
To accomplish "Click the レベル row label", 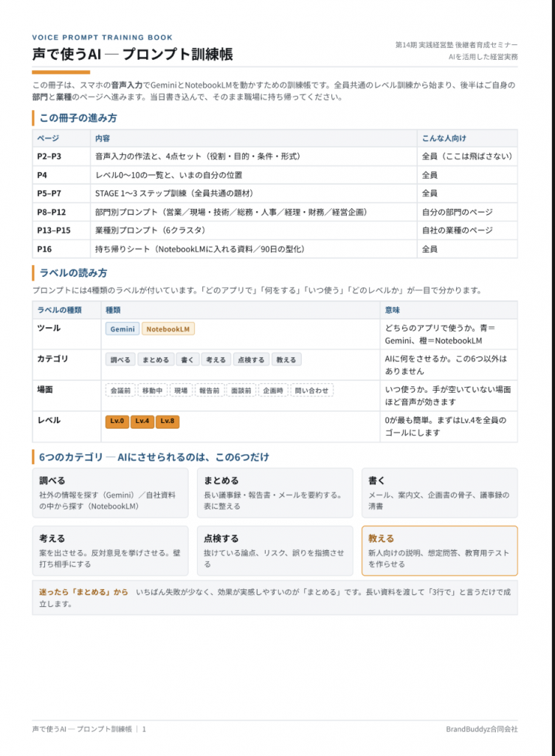I will coord(49,420).
